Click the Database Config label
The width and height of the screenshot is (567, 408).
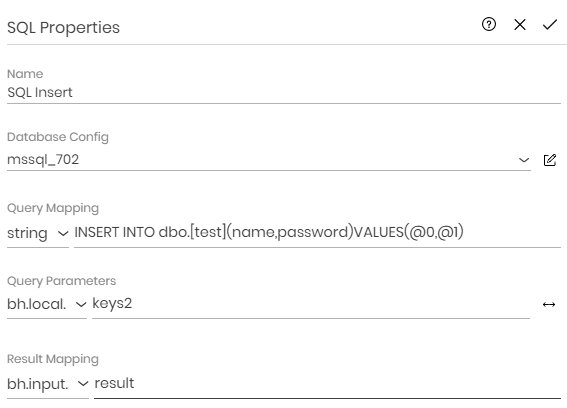click(58, 137)
